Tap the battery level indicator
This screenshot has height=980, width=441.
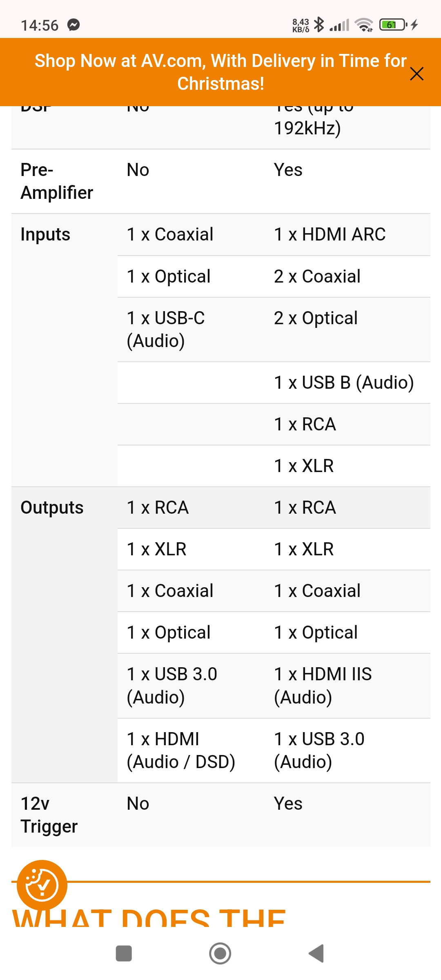(x=392, y=25)
